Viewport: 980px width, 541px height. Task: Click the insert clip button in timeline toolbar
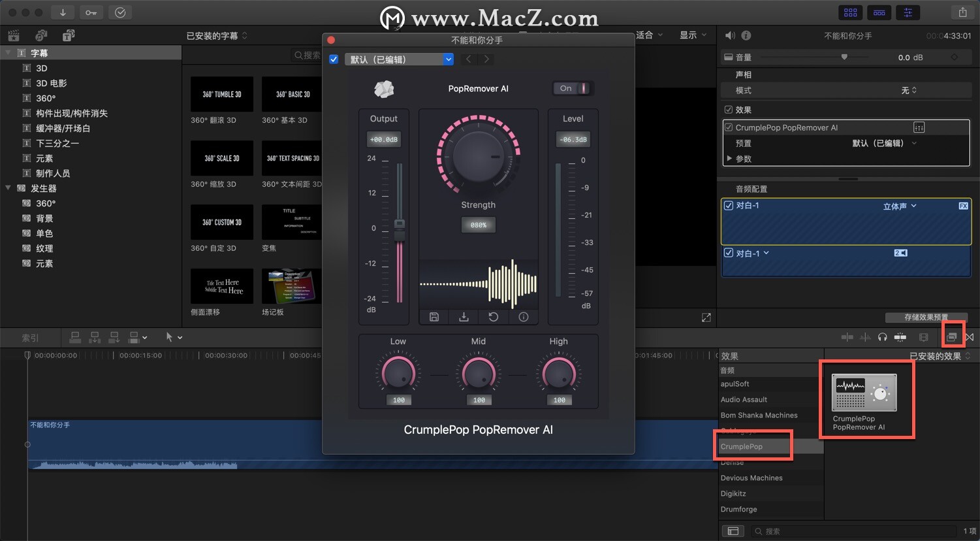[95, 337]
